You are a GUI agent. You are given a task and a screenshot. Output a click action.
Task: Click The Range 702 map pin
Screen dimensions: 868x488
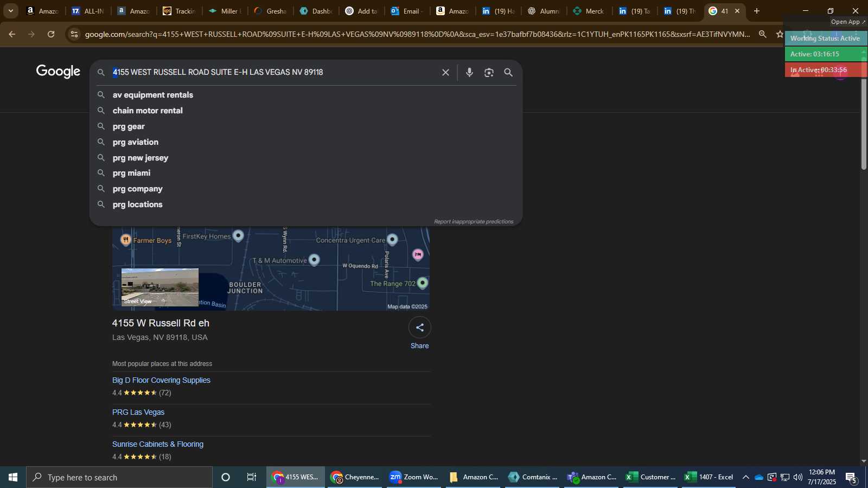pyautogui.click(x=423, y=283)
